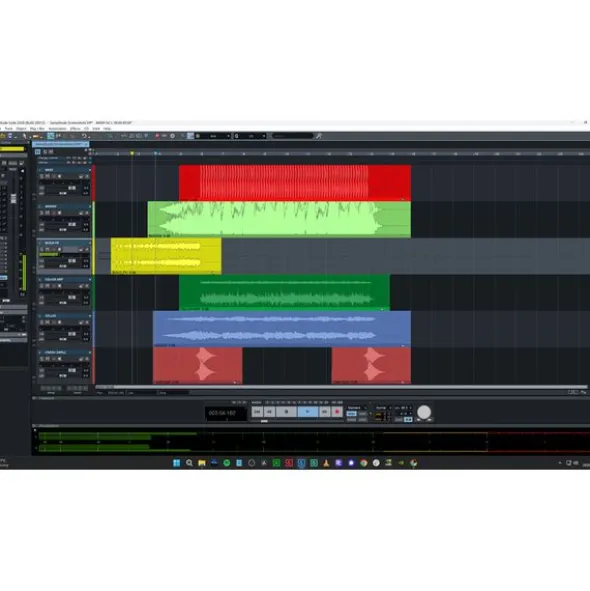The image size is (590, 591).
Task: Arm record on the yellow clip track
Action: (54, 249)
